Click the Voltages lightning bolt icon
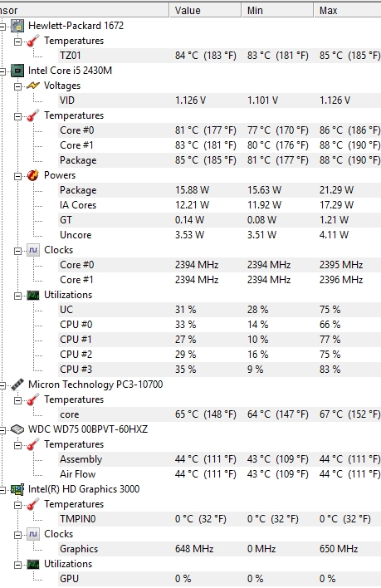Screen dimensions: 381x588 tap(33, 86)
